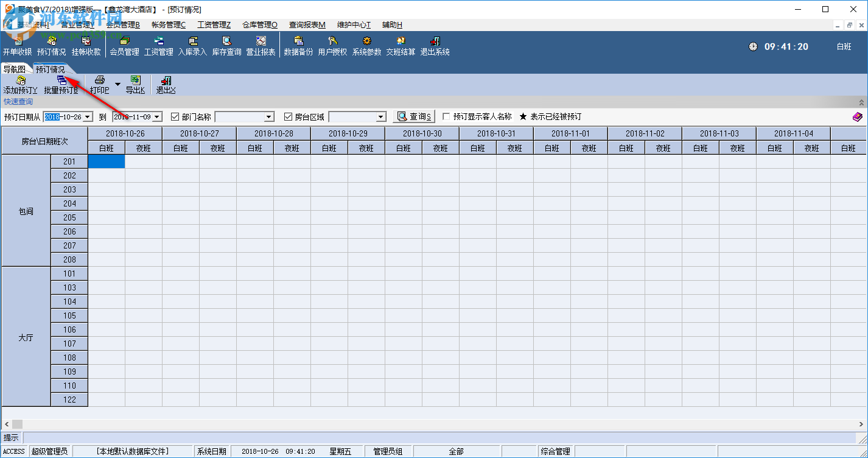868x458 pixels.
Task: Enable 预订显示客人名称 checkbox
Action: pos(447,117)
